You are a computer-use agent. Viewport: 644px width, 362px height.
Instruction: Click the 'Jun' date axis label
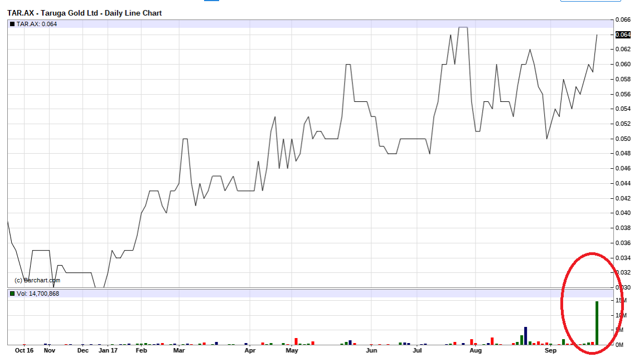point(371,350)
